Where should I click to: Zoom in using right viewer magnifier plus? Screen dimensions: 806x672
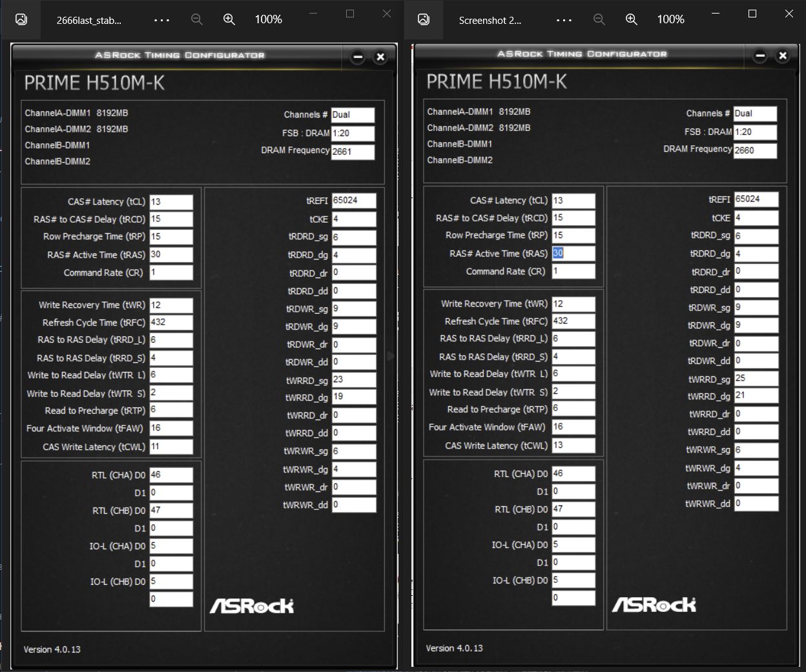pyautogui.click(x=632, y=19)
